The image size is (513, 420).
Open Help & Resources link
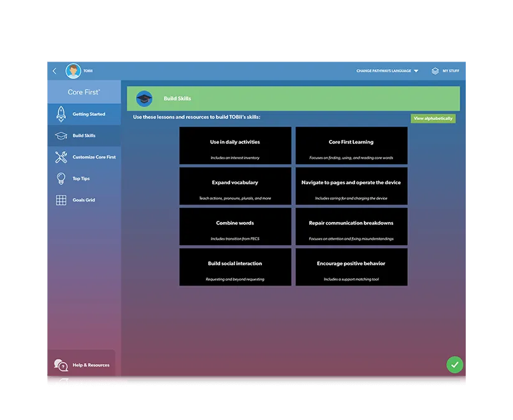pyautogui.click(x=82, y=364)
